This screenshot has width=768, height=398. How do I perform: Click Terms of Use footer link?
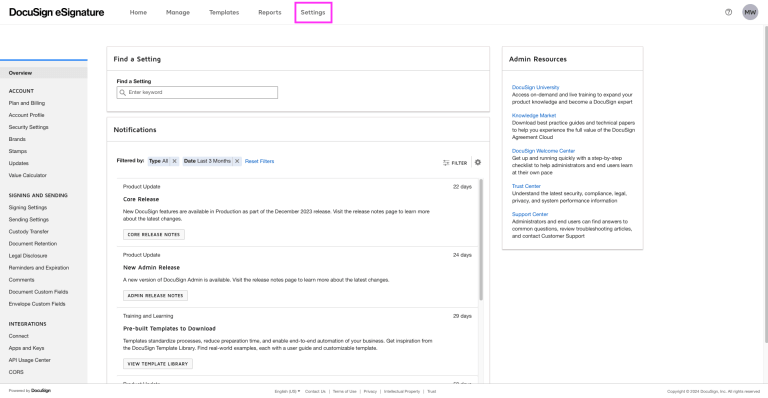coord(345,392)
